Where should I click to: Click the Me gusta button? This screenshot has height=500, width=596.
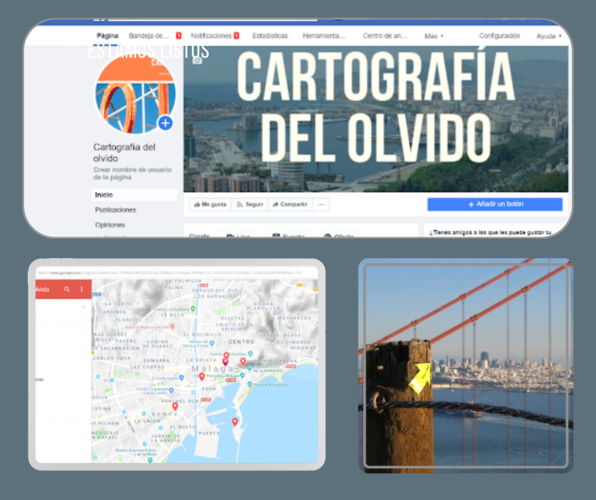210,204
